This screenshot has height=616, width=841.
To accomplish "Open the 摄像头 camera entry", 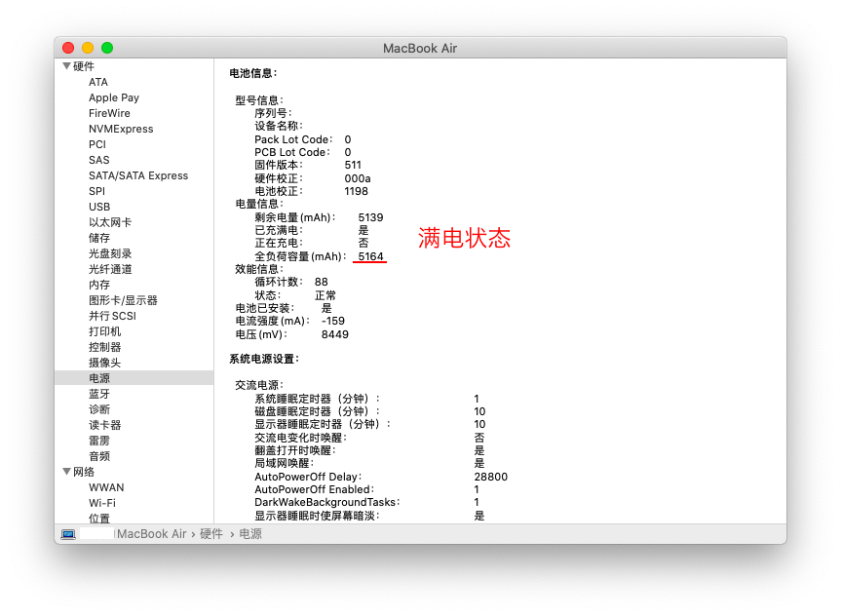I will (x=104, y=363).
